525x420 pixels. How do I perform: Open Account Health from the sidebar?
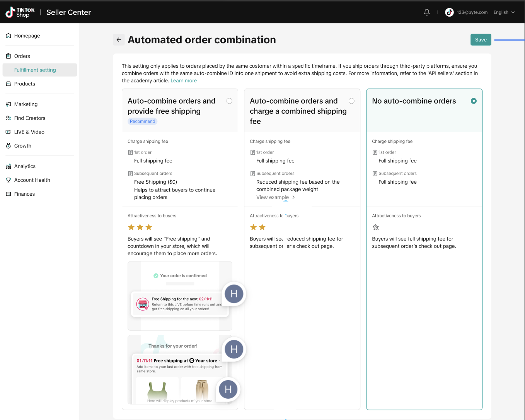coord(32,180)
